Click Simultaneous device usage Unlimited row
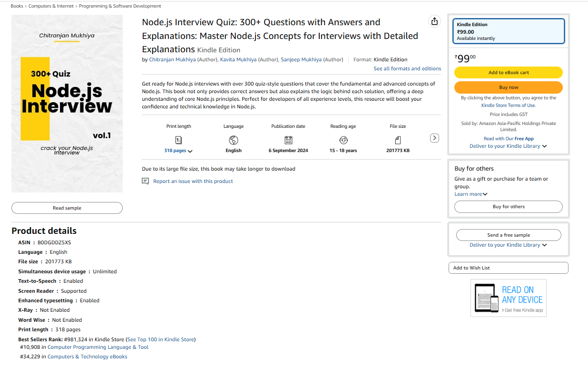This screenshot has width=588, height=365. click(x=68, y=271)
